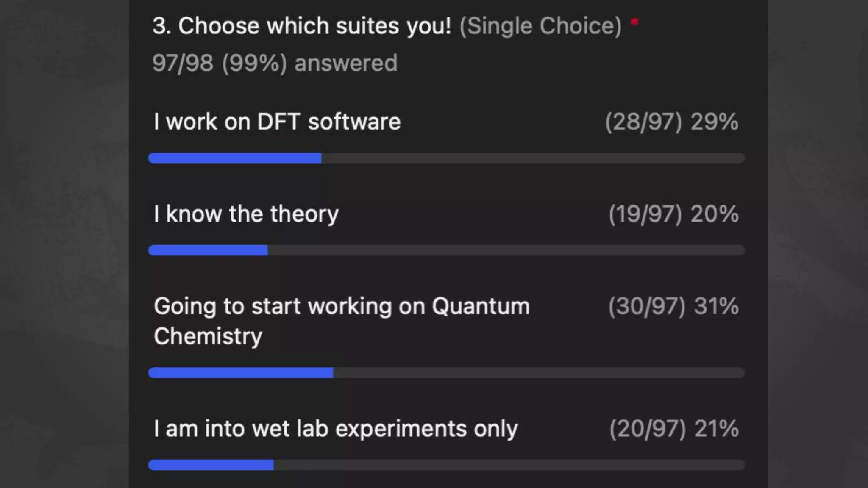This screenshot has width=868, height=488.
Task: Choose 'Going to start working on Quantum Chemistry'
Action: click(x=342, y=321)
